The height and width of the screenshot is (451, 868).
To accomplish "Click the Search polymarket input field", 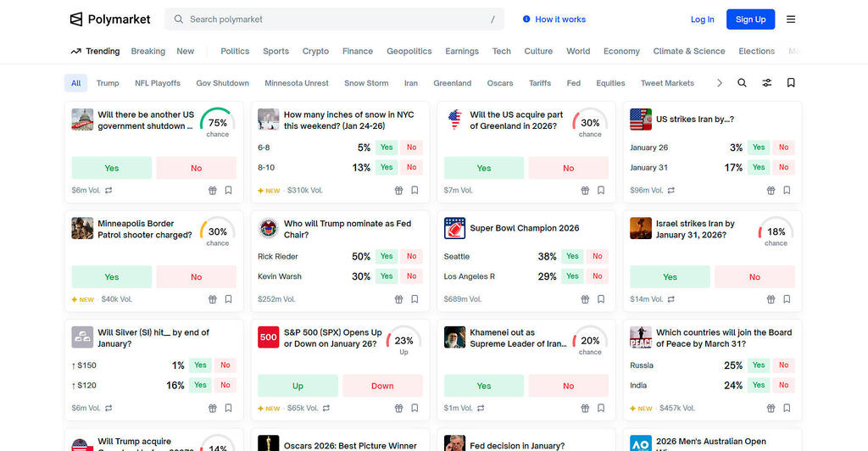I will click(335, 19).
